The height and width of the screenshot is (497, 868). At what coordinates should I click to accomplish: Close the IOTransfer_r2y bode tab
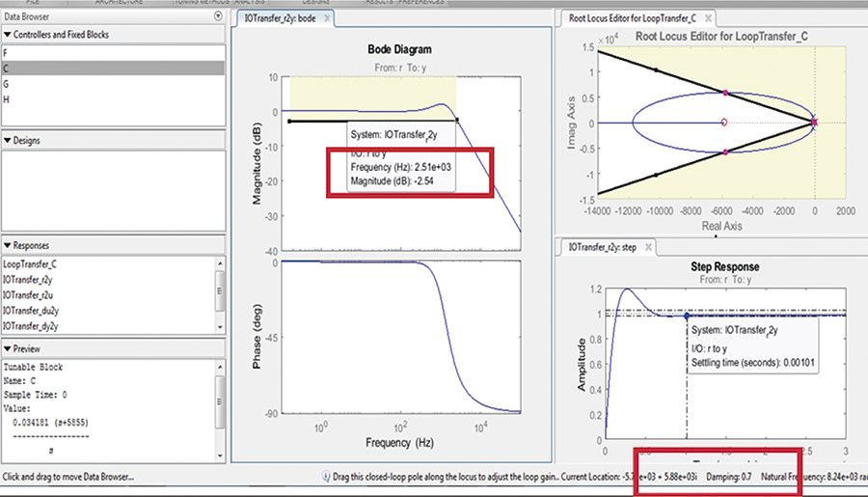tap(326, 18)
